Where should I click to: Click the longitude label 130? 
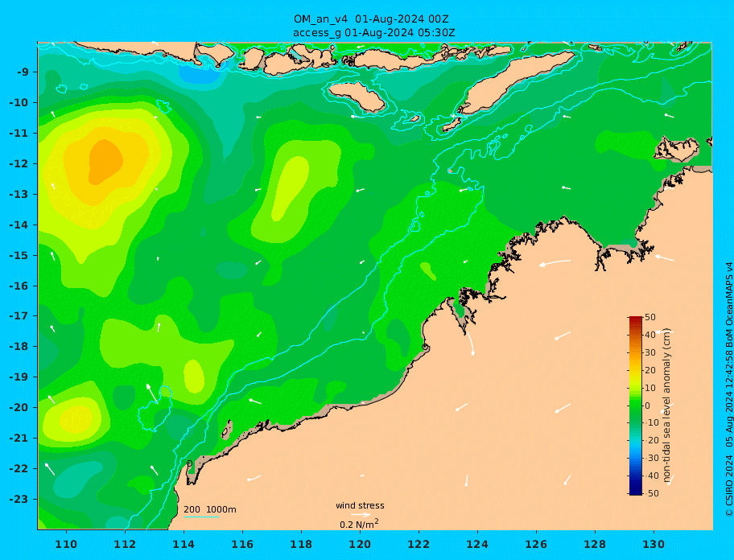pyautogui.click(x=654, y=544)
